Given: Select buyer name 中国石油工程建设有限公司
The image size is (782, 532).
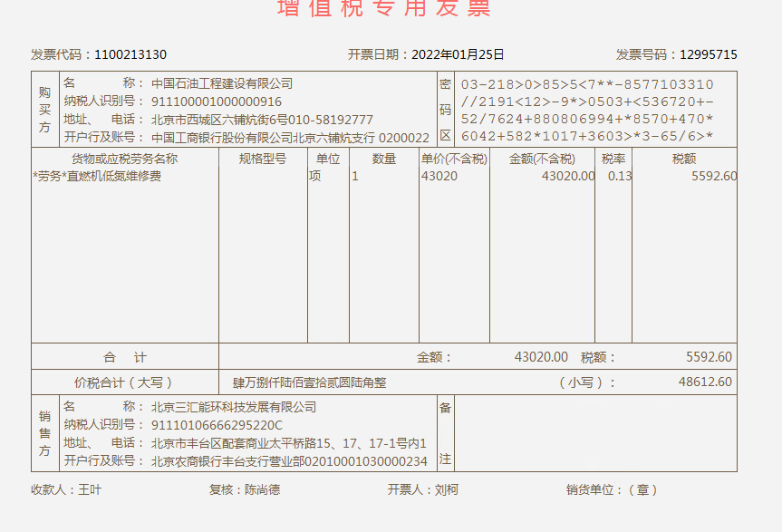Looking at the screenshot, I should tap(222, 83).
